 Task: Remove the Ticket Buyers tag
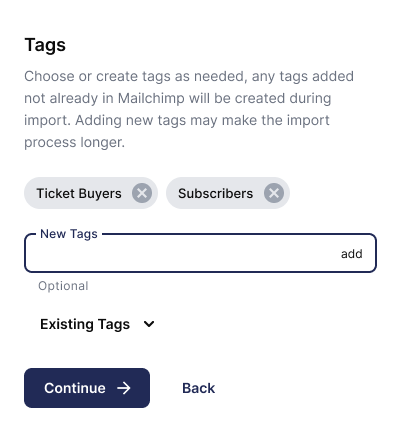(x=142, y=193)
